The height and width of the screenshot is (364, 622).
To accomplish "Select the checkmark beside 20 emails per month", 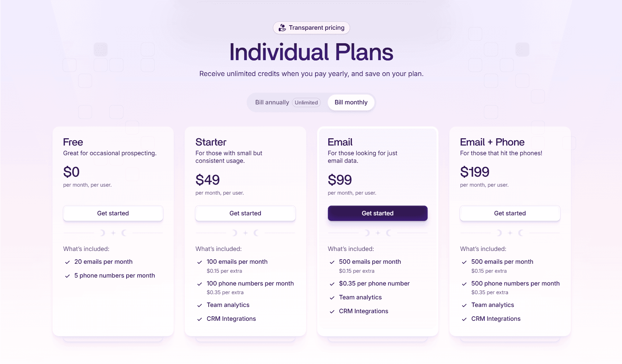I will tap(67, 262).
